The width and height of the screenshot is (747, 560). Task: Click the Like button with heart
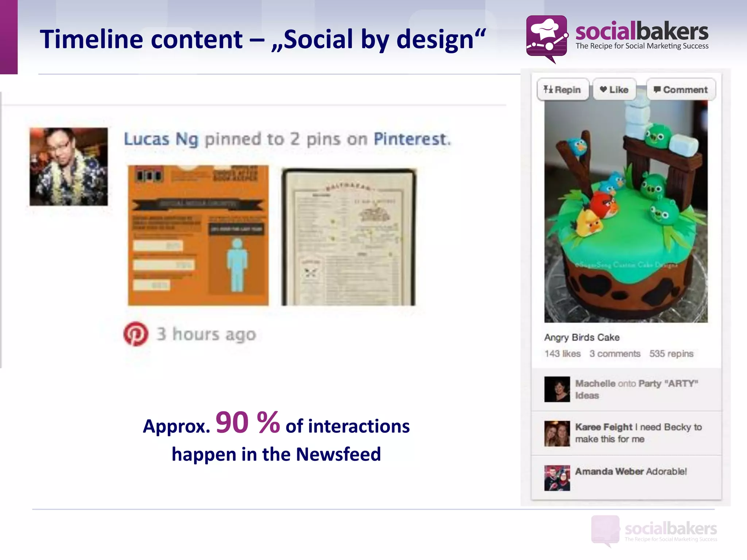point(615,89)
